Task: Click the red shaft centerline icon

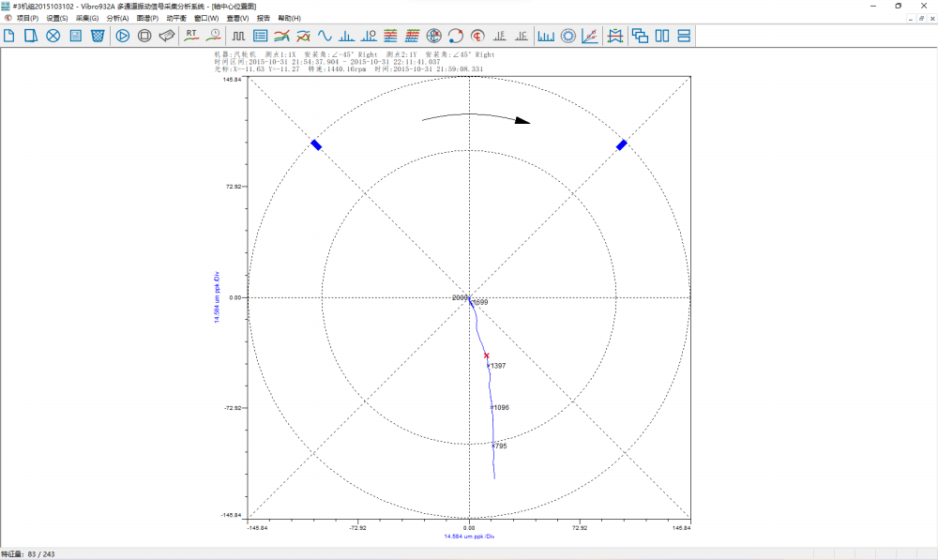Action: tap(477, 36)
